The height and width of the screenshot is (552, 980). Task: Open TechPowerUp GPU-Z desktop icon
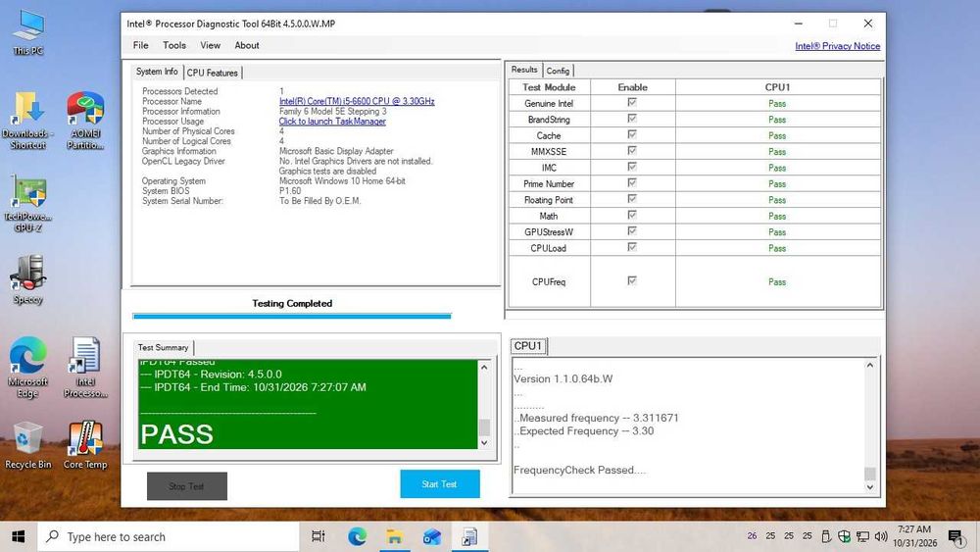click(x=28, y=203)
